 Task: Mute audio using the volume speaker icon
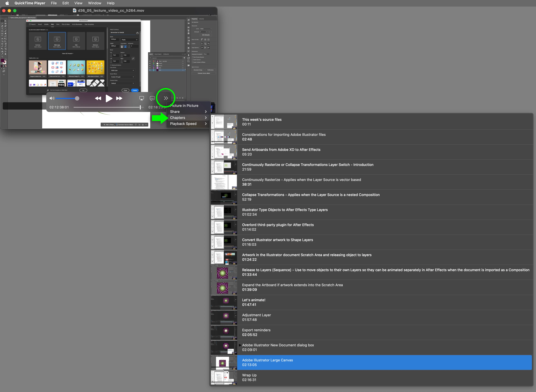52,98
